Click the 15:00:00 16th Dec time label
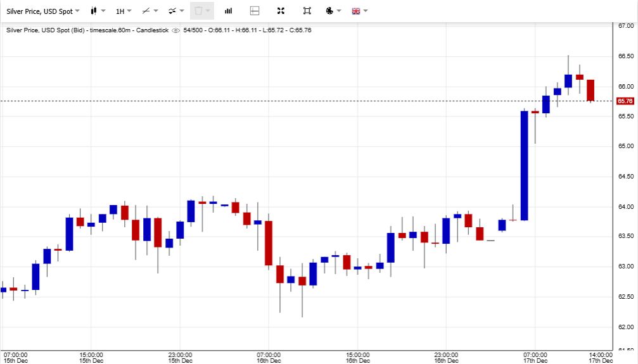 click(358, 358)
